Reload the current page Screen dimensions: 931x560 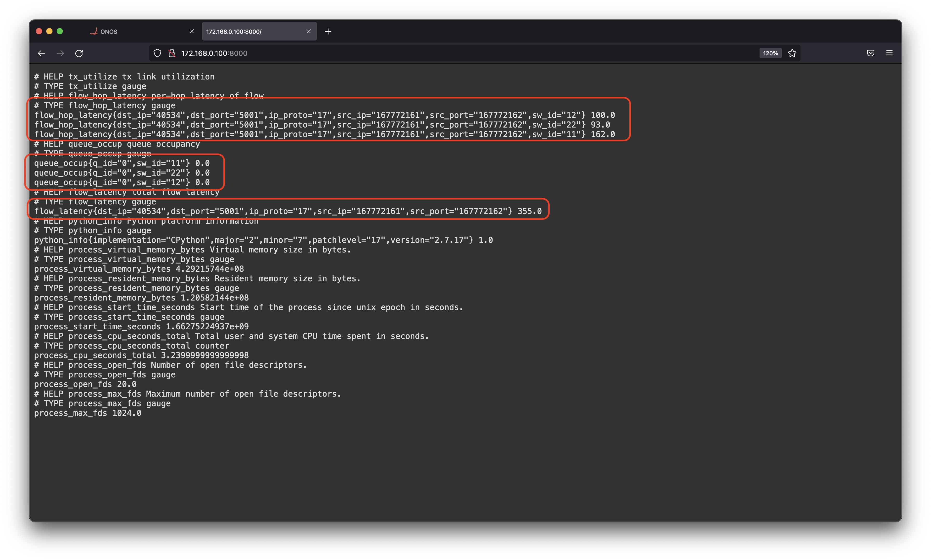pos(79,53)
